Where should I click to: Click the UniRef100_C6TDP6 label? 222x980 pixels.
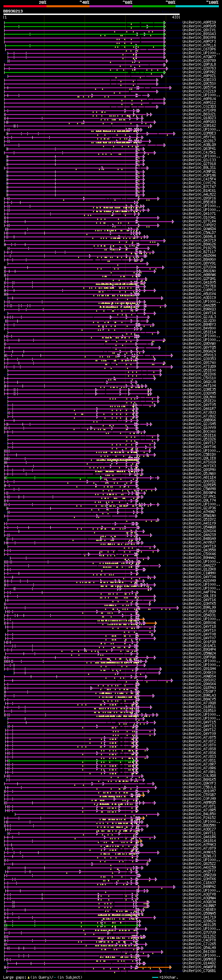coord(199,49)
